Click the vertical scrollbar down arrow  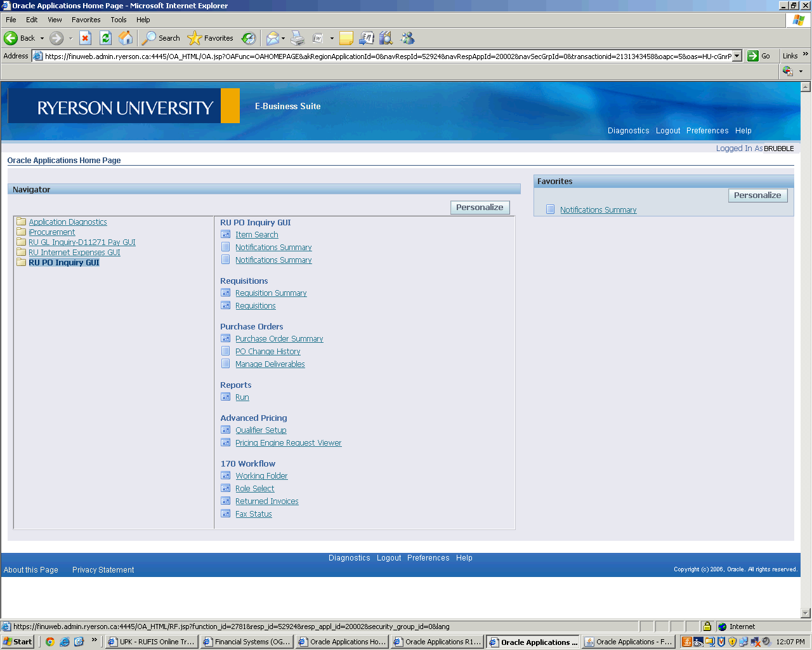pos(806,613)
